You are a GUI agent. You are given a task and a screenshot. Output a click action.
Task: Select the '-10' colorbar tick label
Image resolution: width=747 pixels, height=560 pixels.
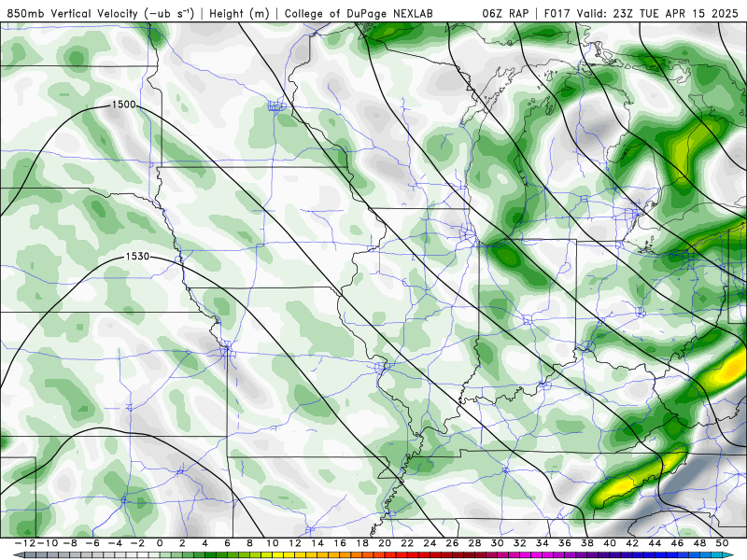click(x=47, y=543)
